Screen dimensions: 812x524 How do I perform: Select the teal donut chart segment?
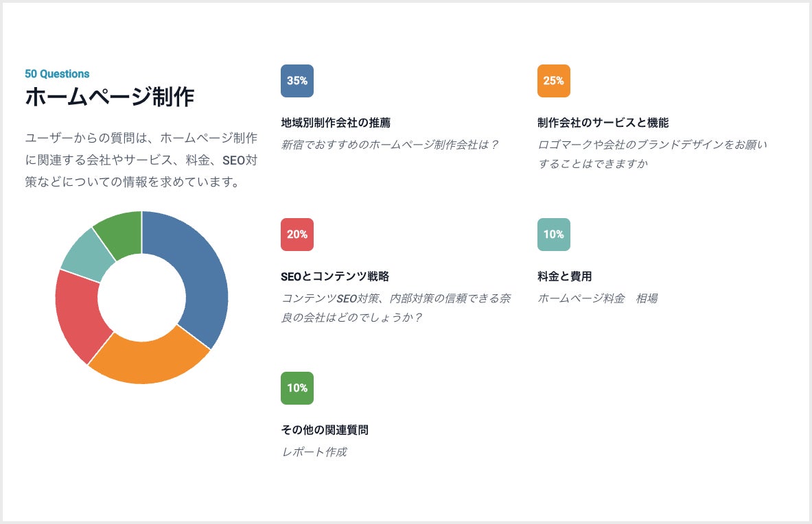coord(84,255)
